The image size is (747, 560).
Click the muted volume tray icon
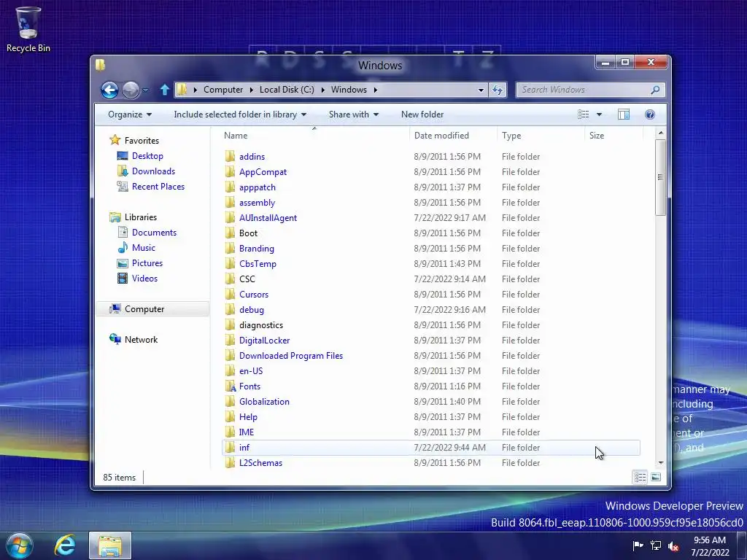point(673,546)
